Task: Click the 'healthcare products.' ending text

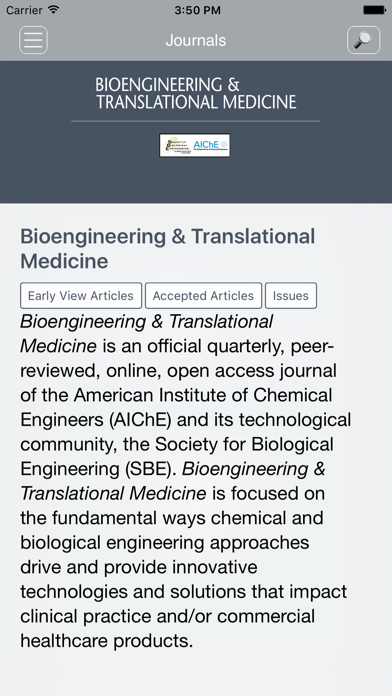Action: click(x=107, y=641)
